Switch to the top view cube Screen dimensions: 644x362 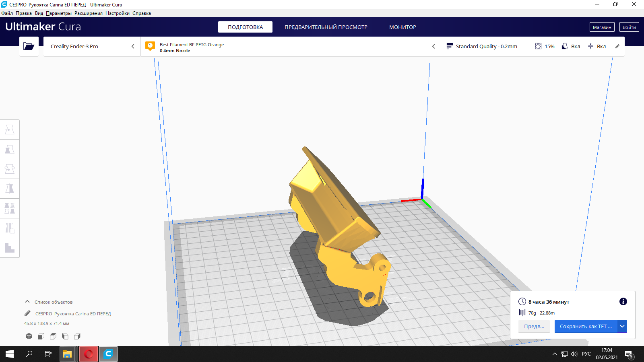click(x=53, y=336)
